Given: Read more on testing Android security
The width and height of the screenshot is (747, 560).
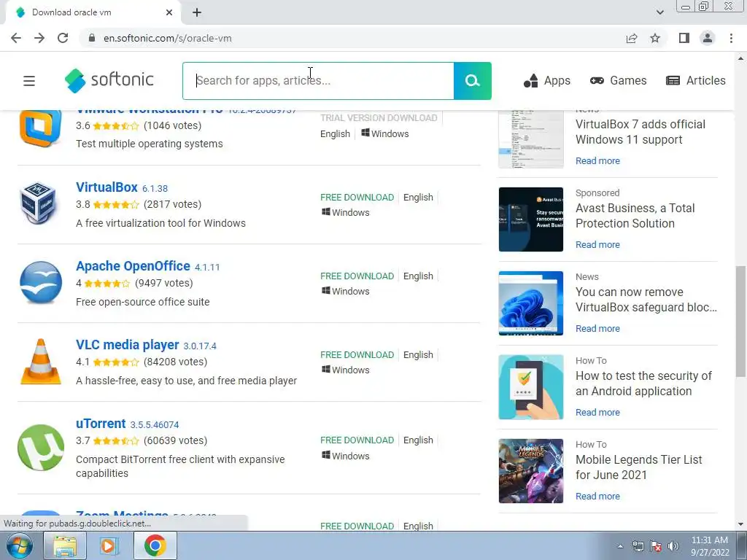Looking at the screenshot, I should point(597,413).
